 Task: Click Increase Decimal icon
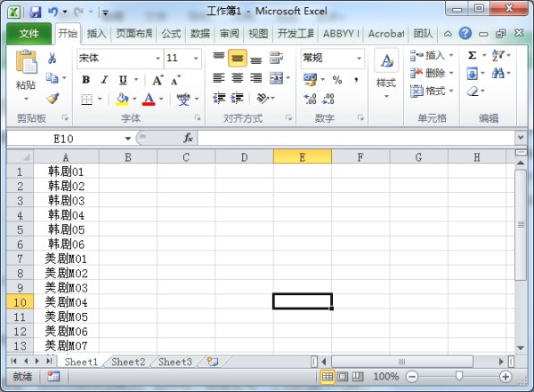(310, 99)
